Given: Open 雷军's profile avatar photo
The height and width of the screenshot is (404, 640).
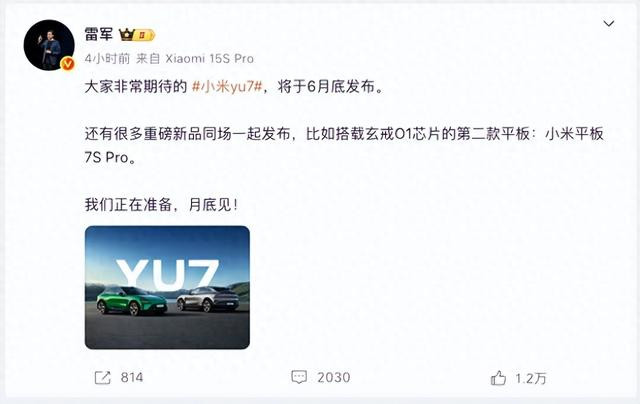Looking at the screenshot, I should pyautogui.click(x=49, y=45).
